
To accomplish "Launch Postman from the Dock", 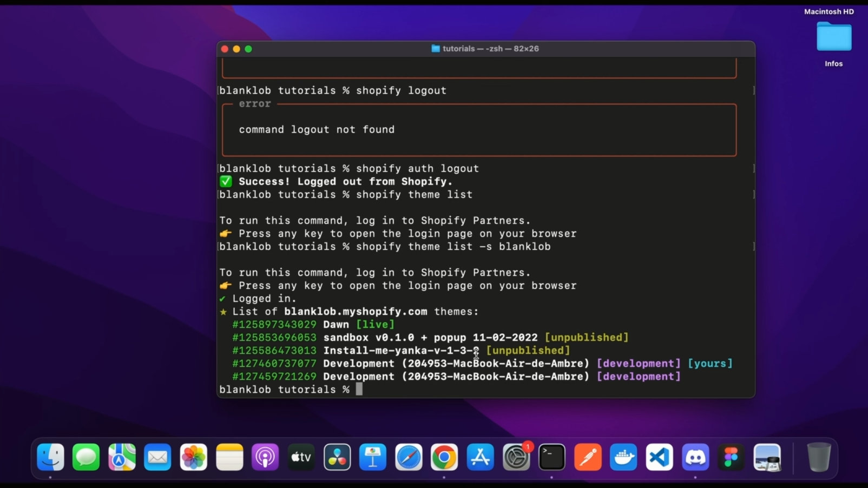I will click(x=588, y=457).
